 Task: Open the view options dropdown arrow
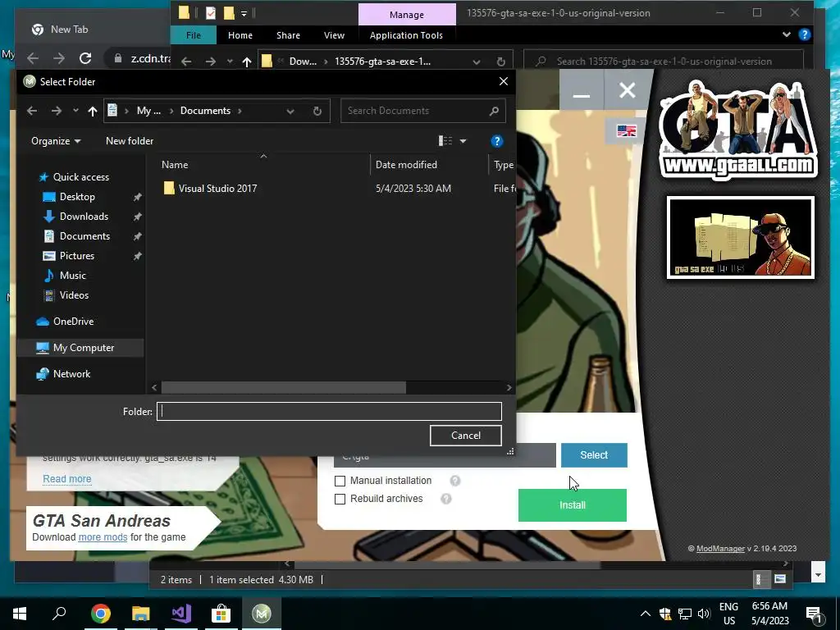tap(463, 141)
